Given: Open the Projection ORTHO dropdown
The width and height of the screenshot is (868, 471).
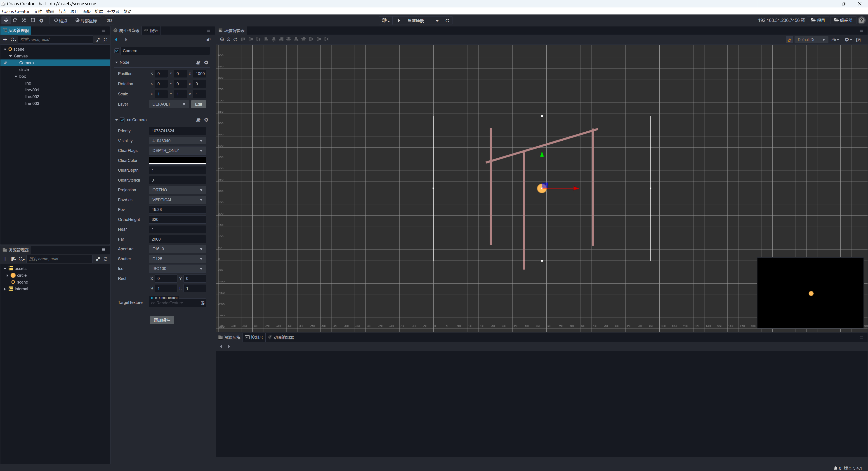Looking at the screenshot, I should [177, 190].
